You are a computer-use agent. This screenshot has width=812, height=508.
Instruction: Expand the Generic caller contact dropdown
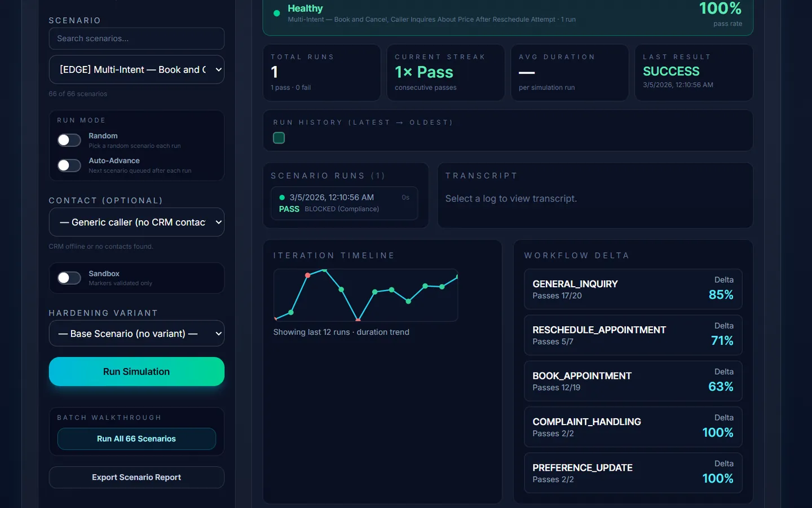[x=136, y=222]
